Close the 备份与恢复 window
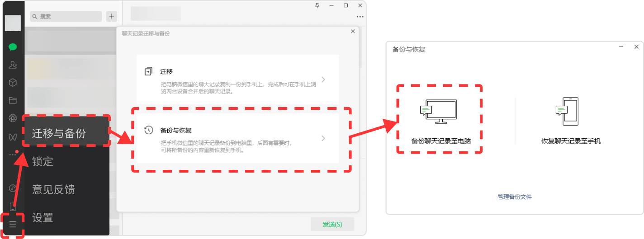 pos(636,47)
